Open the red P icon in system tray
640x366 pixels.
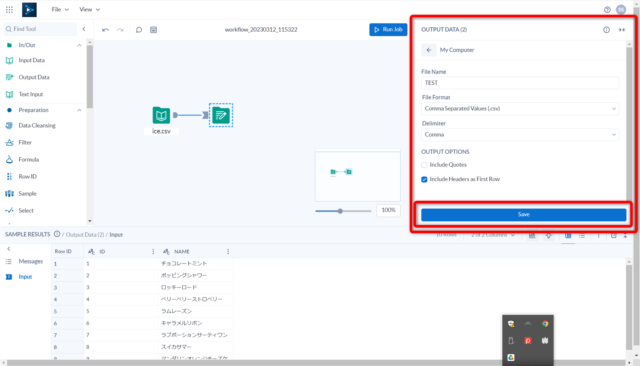click(x=528, y=341)
